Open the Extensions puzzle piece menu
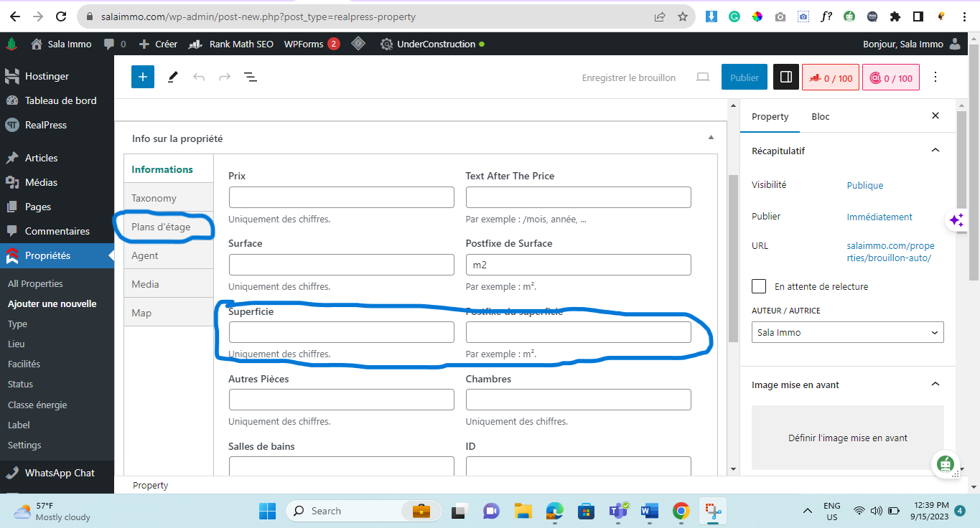This screenshot has width=980, height=528. coord(895,16)
